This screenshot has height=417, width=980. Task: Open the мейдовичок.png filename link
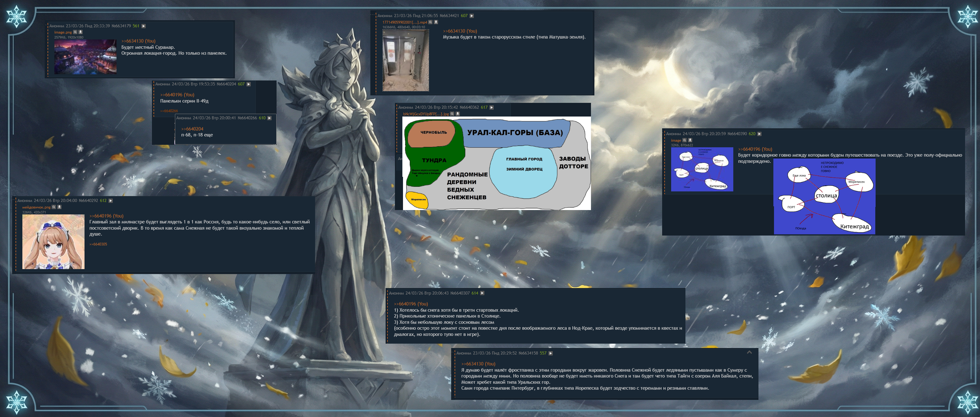coord(36,207)
